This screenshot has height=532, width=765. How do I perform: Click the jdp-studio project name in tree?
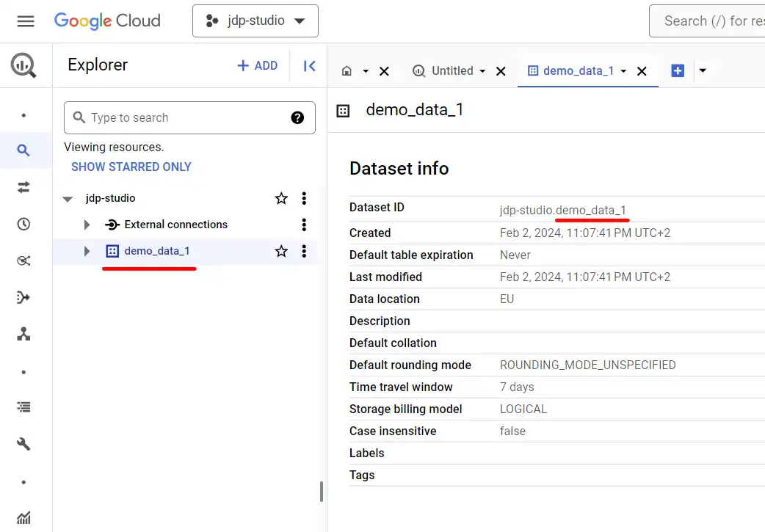110,198
